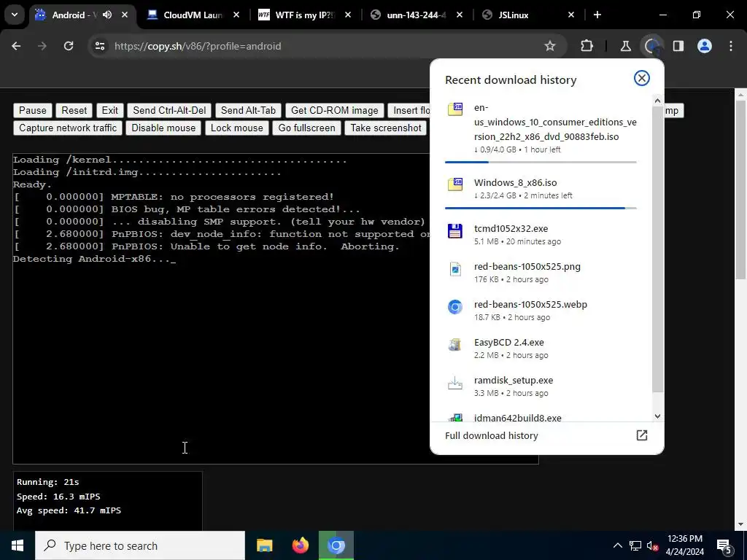The width and height of the screenshot is (747, 560).
Task: Click the red-beans-1050x525.png file icon
Action: point(455,269)
